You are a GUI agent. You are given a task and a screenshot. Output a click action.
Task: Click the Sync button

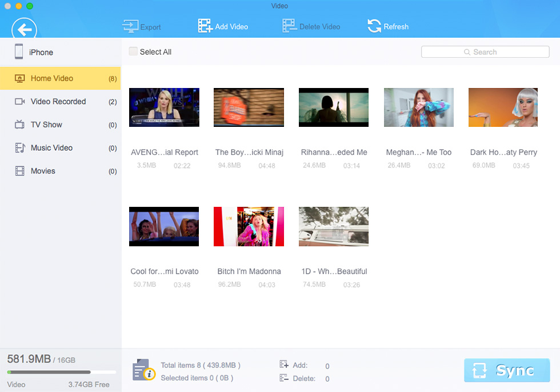click(x=507, y=370)
